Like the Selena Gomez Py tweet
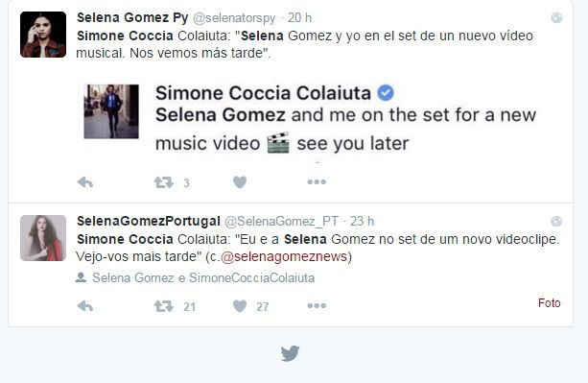Viewport: 588px width, 383px height. pyautogui.click(x=240, y=182)
